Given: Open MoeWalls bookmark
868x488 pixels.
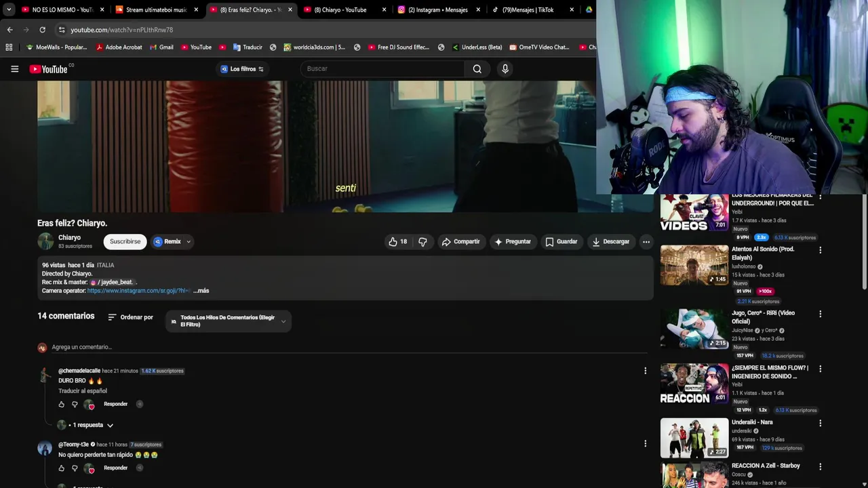Looking at the screenshot, I should (x=56, y=47).
